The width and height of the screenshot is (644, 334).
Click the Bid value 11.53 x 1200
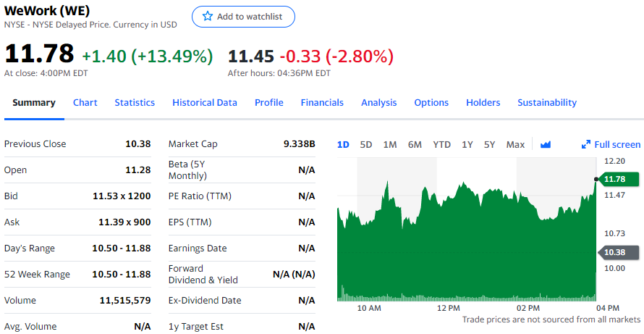coord(122,196)
